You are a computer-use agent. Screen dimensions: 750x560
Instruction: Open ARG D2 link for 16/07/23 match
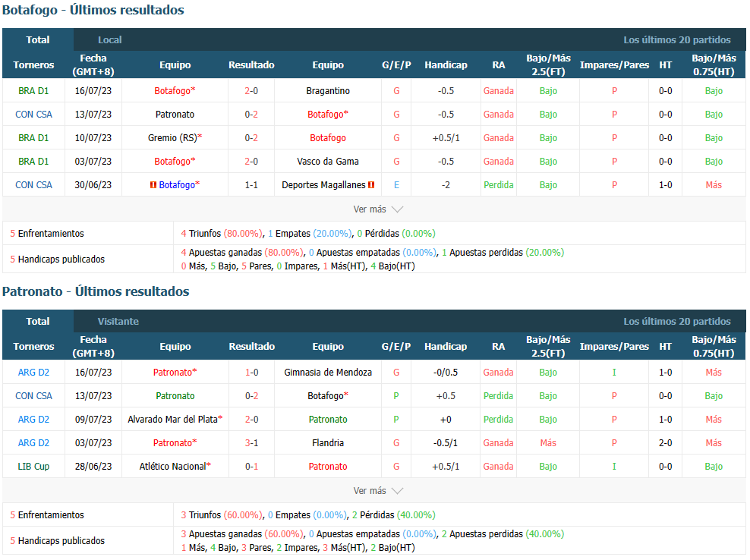coord(33,373)
